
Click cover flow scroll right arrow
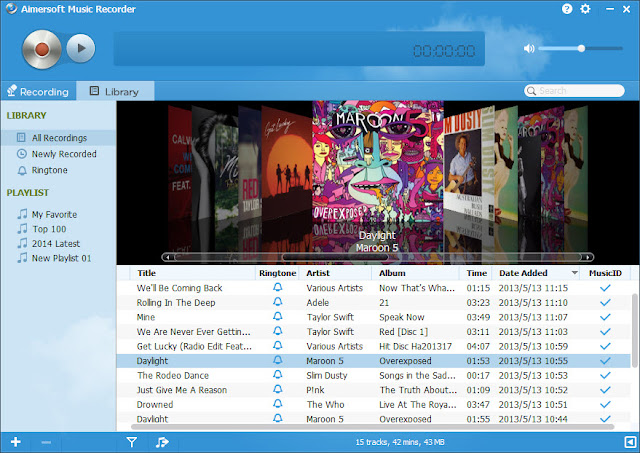tap(587, 257)
